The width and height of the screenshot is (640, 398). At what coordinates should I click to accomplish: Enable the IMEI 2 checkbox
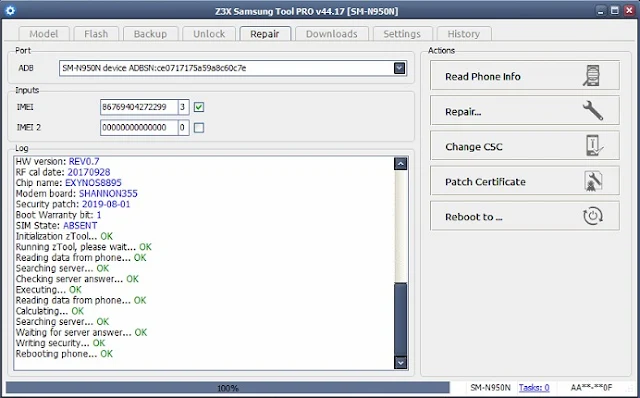[199, 128]
